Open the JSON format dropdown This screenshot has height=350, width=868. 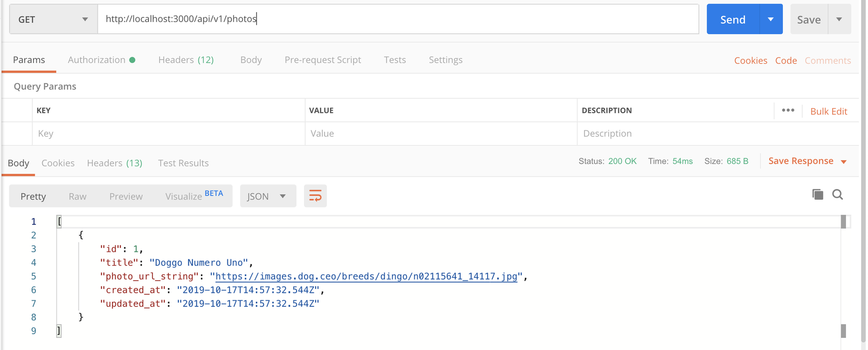[x=268, y=196]
